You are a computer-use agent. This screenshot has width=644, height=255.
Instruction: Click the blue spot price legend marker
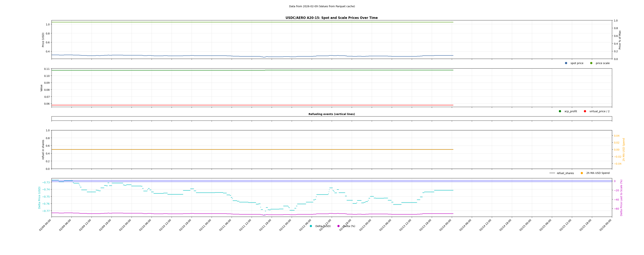[x=566, y=63]
